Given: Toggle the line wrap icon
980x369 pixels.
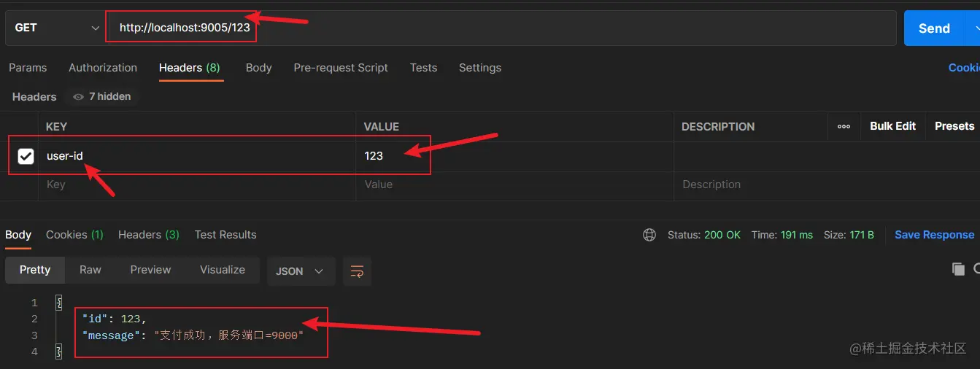Looking at the screenshot, I should (357, 271).
